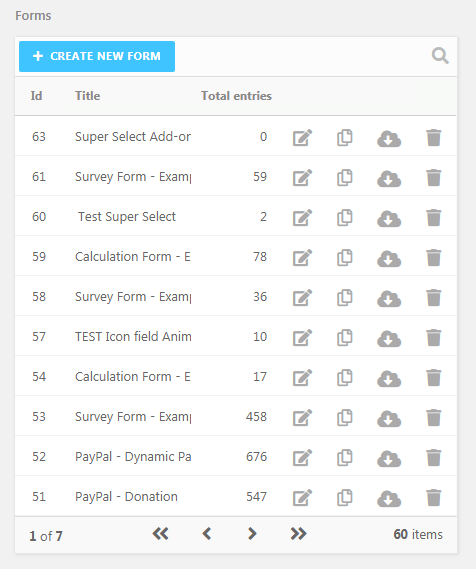This screenshot has width=476, height=569.
Task: Export form 60 Test Super Select
Action: pyautogui.click(x=389, y=218)
